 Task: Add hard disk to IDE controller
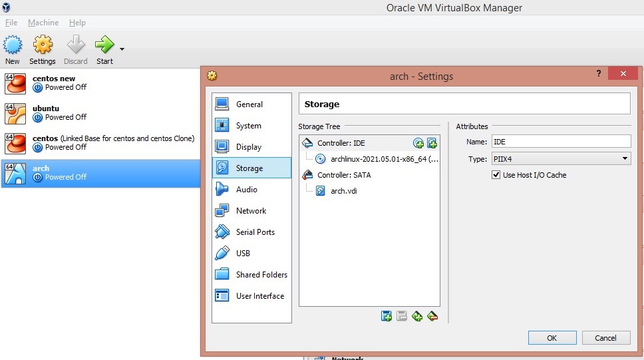432,143
